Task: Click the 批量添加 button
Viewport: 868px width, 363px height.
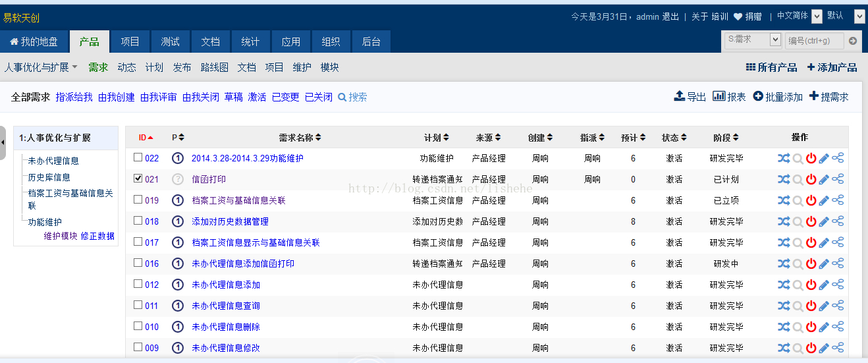Action: (x=778, y=97)
